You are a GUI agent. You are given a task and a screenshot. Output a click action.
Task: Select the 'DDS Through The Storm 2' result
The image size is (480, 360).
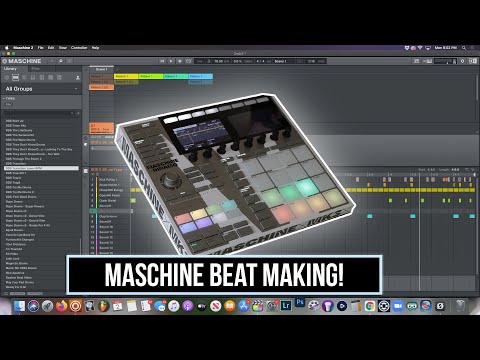tap(24, 159)
